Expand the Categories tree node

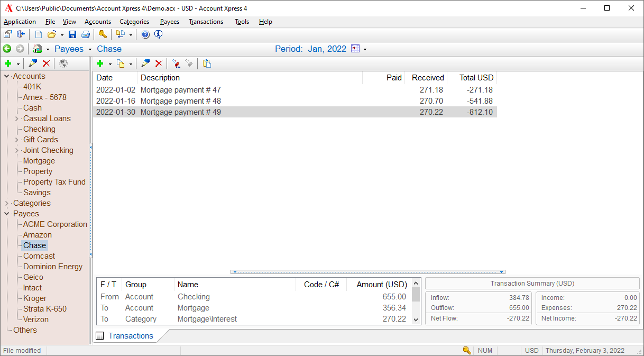pos(7,203)
